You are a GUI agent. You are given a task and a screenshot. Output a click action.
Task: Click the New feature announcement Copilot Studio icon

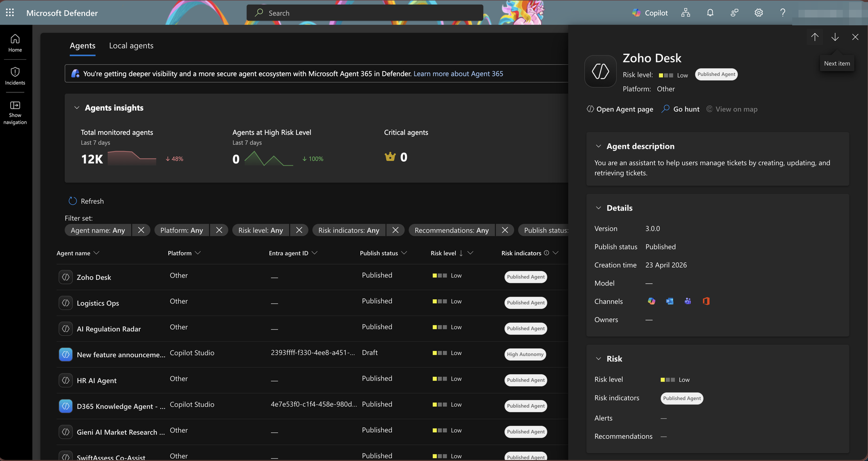[x=66, y=355]
